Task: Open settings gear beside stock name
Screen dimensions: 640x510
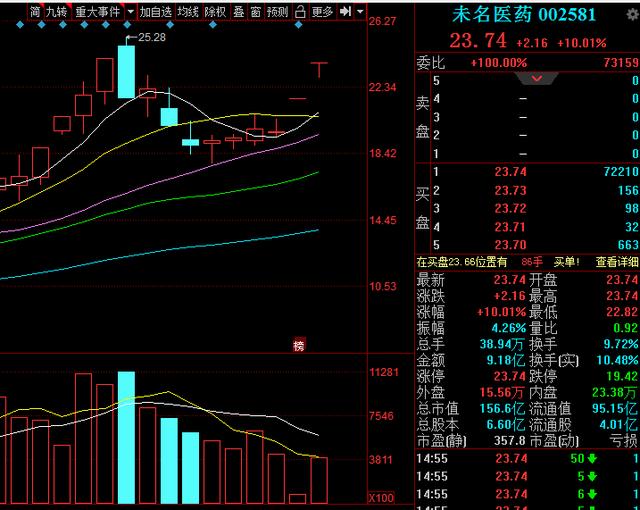Action: (633, 15)
